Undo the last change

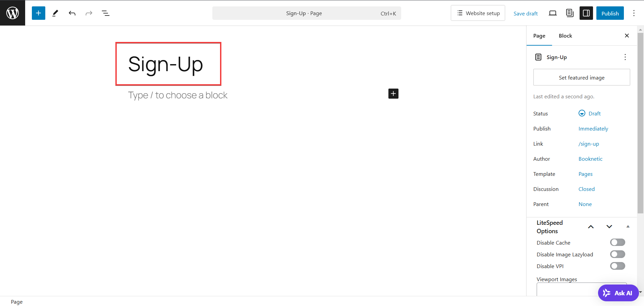pos(72,13)
